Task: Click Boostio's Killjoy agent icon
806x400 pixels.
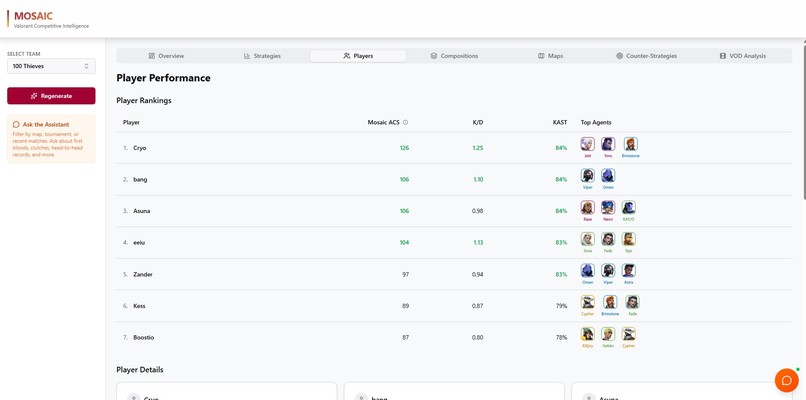Action: [588, 334]
